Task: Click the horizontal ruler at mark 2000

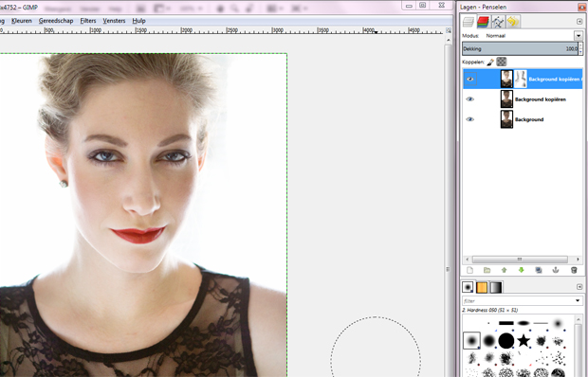Action: (182, 30)
